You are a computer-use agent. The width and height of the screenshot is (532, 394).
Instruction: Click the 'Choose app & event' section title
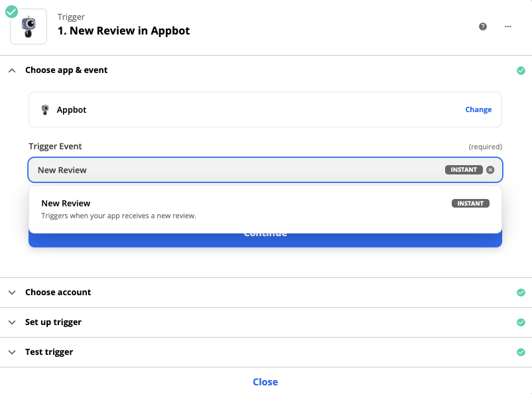click(66, 70)
